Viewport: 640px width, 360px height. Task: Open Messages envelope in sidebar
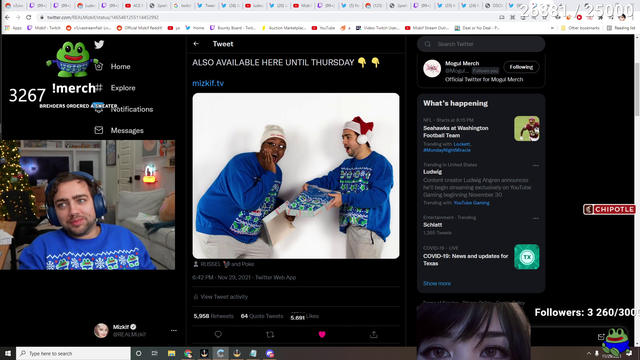tap(99, 130)
